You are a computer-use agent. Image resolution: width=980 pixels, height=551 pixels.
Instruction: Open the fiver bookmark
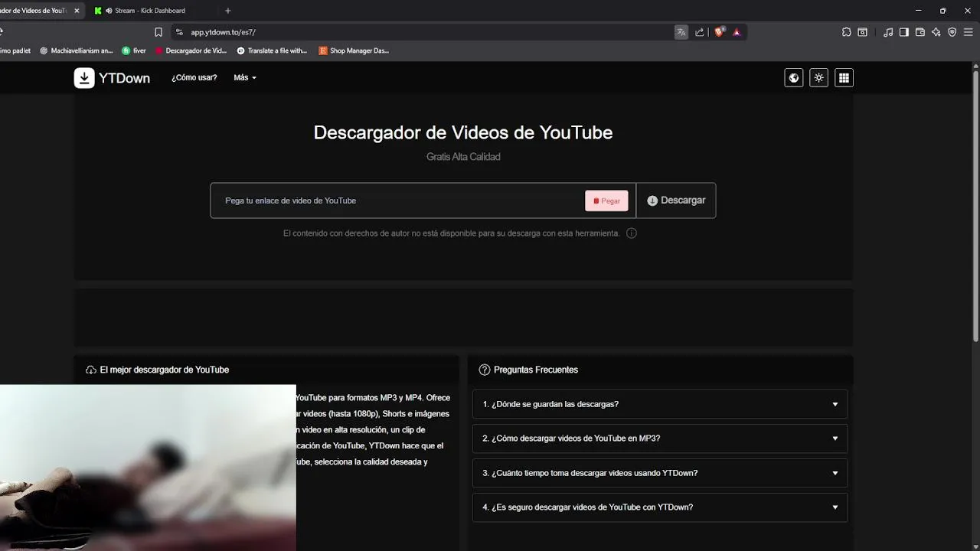134,51
